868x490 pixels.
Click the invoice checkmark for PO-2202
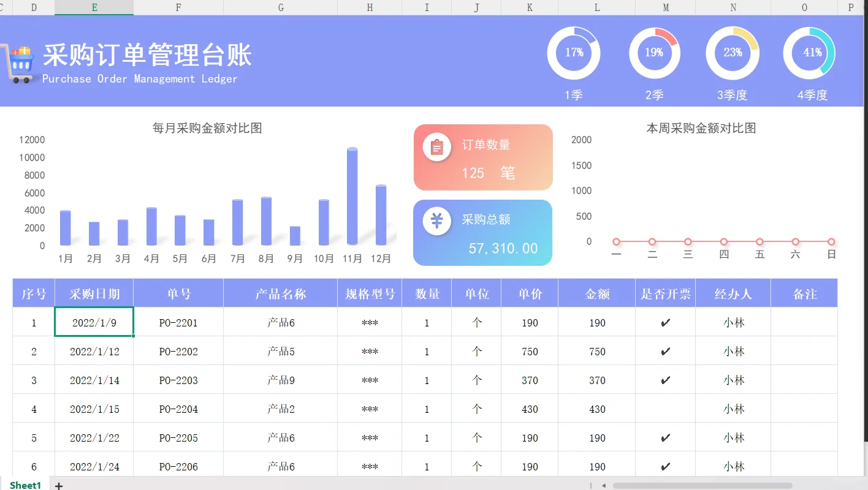click(665, 351)
